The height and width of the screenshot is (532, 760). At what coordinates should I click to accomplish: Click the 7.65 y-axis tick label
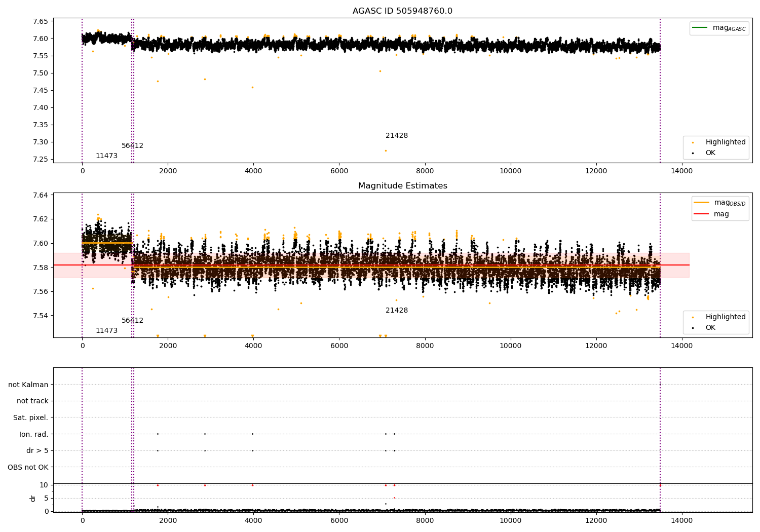pos(41,21)
